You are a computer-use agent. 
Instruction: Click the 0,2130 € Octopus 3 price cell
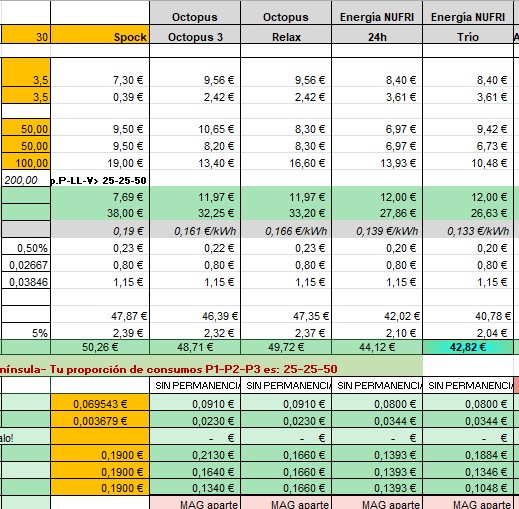tap(195, 454)
